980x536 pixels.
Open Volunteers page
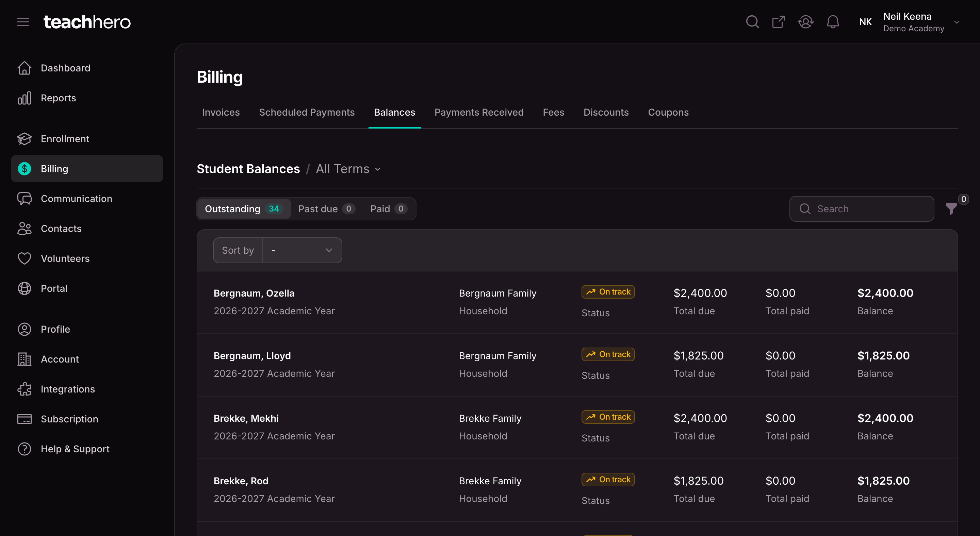(87, 258)
